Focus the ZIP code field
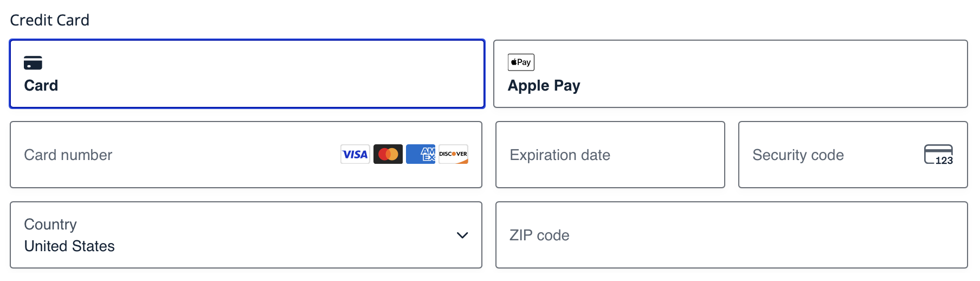Viewport: 980px width, 281px height. click(732, 235)
